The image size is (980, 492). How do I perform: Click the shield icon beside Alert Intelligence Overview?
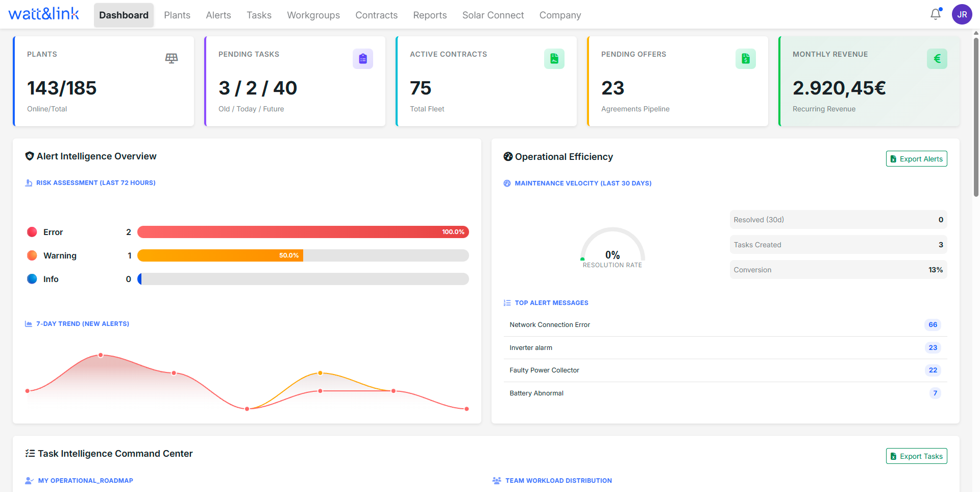(29, 156)
